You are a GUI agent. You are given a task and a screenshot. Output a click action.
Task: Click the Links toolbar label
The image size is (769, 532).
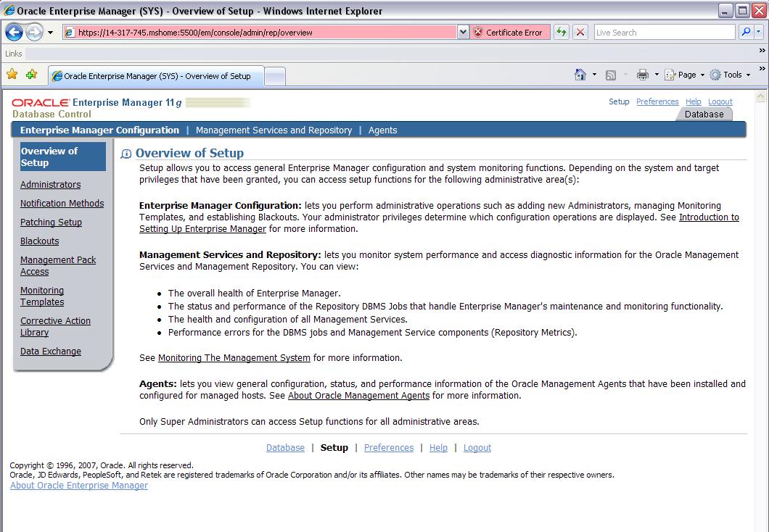click(x=13, y=54)
